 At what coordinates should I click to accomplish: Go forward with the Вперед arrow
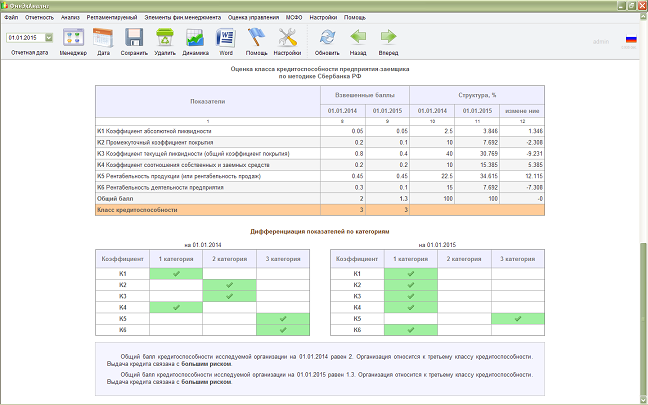pyautogui.click(x=388, y=37)
